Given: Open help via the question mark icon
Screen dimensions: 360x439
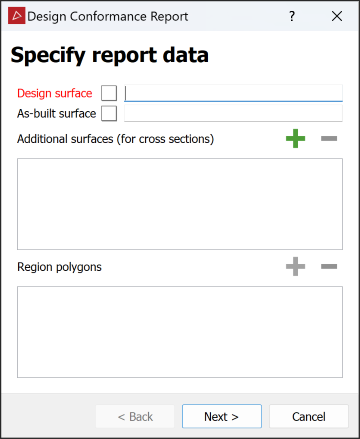Looking at the screenshot, I should [x=292, y=16].
